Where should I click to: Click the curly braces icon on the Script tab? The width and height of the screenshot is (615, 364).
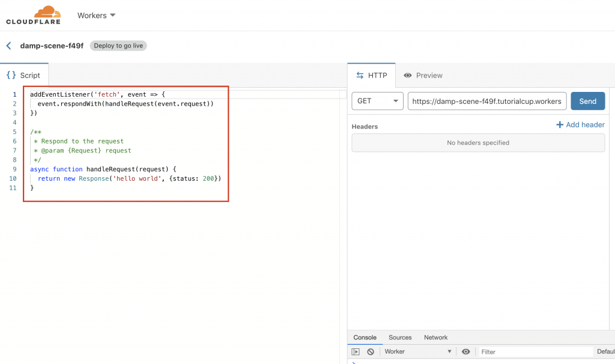point(11,74)
